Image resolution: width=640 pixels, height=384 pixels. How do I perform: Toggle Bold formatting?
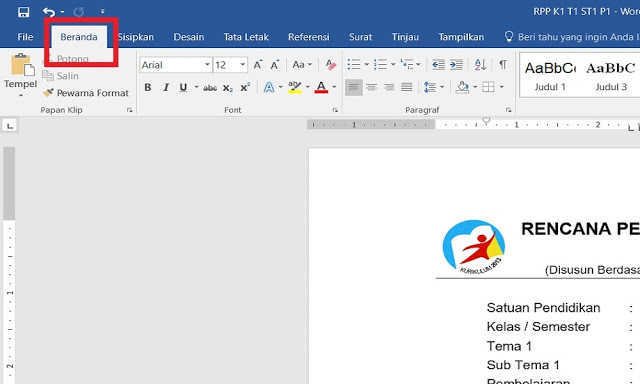[148, 87]
